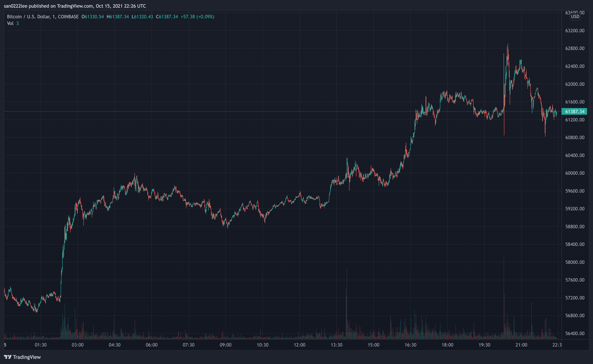This screenshot has height=364, width=593.
Task: Click the 59200.00 price axis label
Action: (575, 209)
